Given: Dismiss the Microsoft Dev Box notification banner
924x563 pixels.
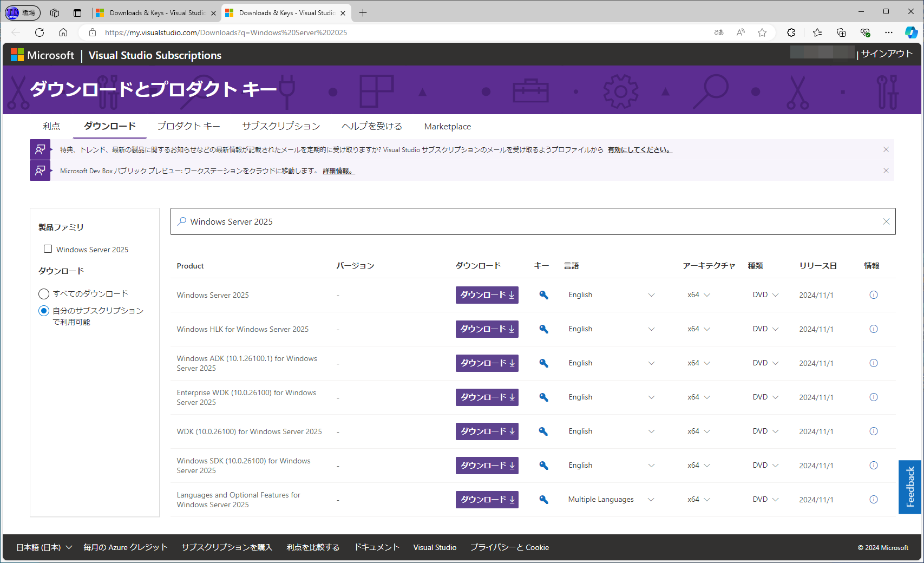Looking at the screenshot, I should [886, 171].
